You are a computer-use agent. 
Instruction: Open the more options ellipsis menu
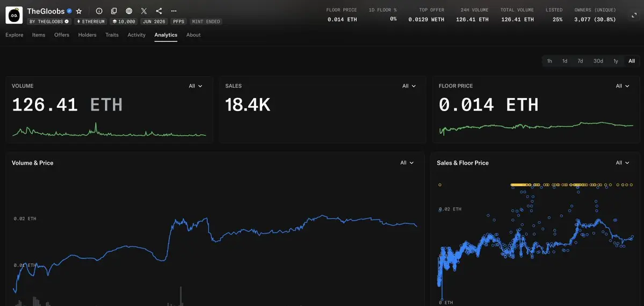[173, 11]
